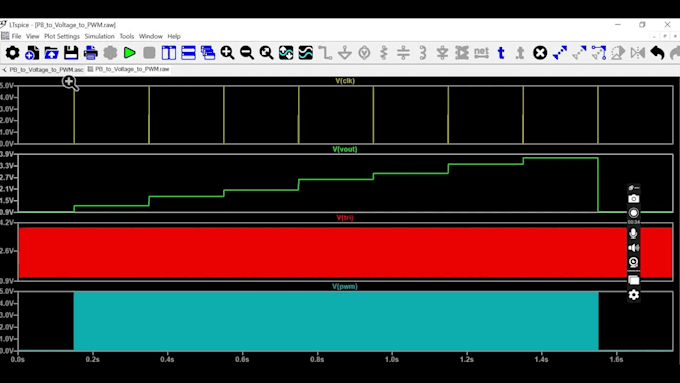Screen dimensions: 680x383
Task: Zoom to fit with the X magnifier icon
Action: [x=266, y=53]
